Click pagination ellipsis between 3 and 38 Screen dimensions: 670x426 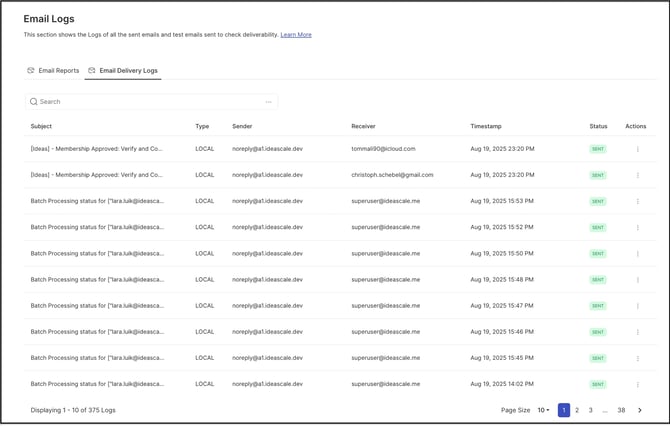[x=605, y=411]
